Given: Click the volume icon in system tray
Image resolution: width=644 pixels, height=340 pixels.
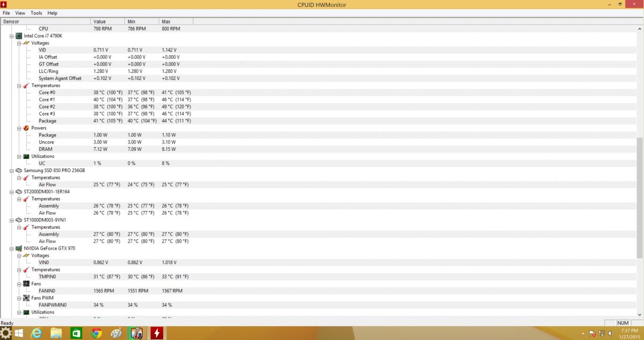Looking at the screenshot, I should 610,334.
